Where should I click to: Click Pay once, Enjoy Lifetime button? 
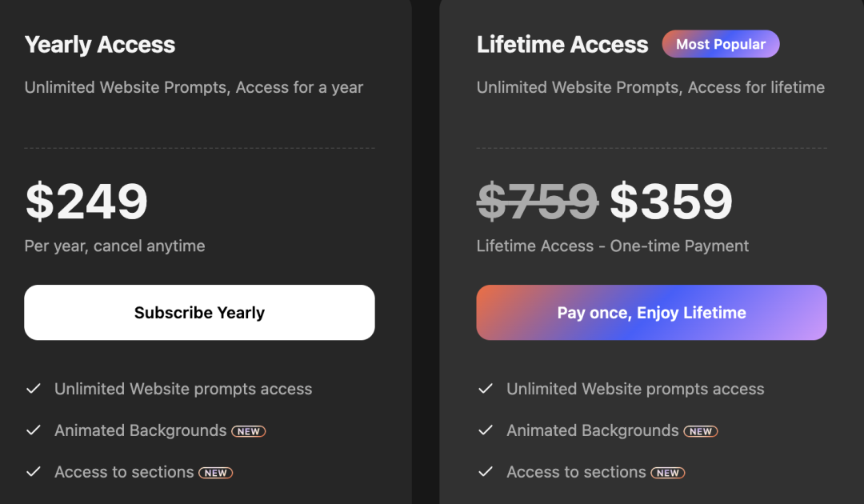(x=651, y=312)
